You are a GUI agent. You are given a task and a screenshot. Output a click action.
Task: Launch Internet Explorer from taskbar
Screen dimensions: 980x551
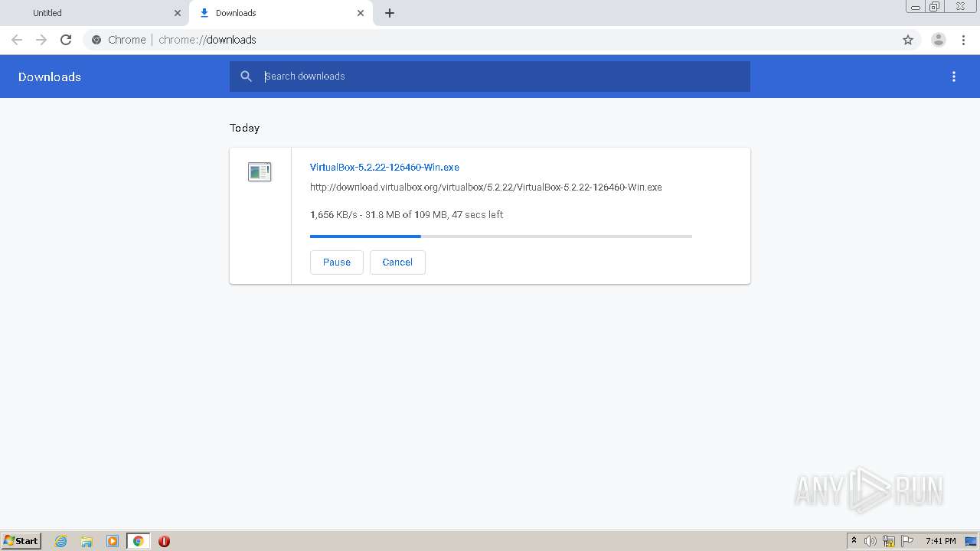click(61, 541)
